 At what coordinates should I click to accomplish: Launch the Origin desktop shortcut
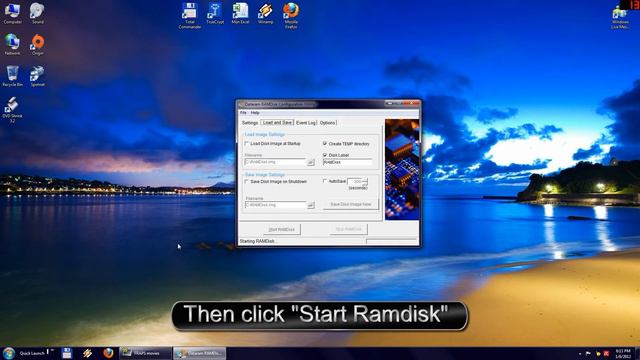click(38, 44)
